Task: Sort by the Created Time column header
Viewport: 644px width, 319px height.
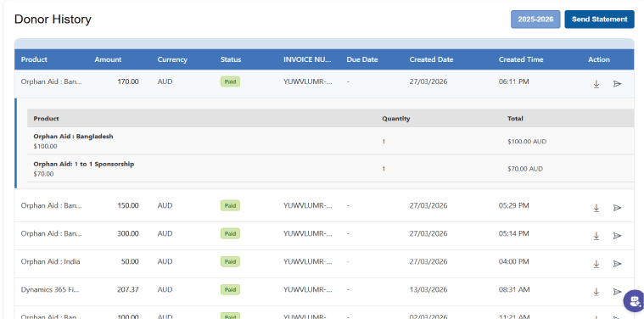Action: (x=521, y=59)
